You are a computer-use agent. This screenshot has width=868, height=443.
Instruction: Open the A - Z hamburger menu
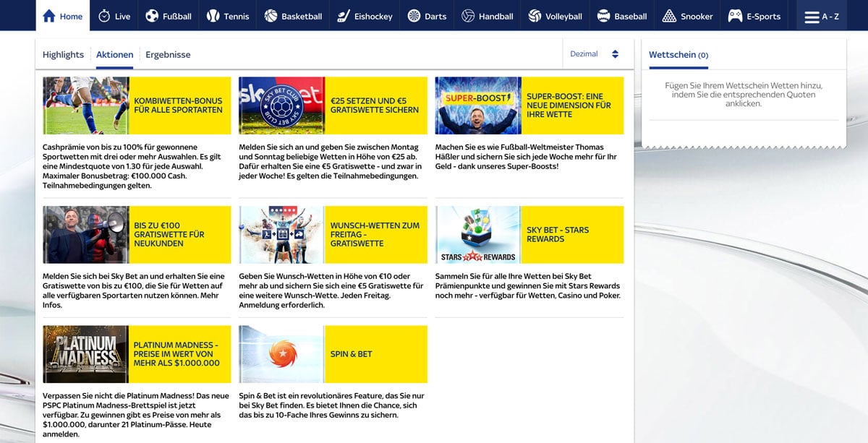(822, 16)
